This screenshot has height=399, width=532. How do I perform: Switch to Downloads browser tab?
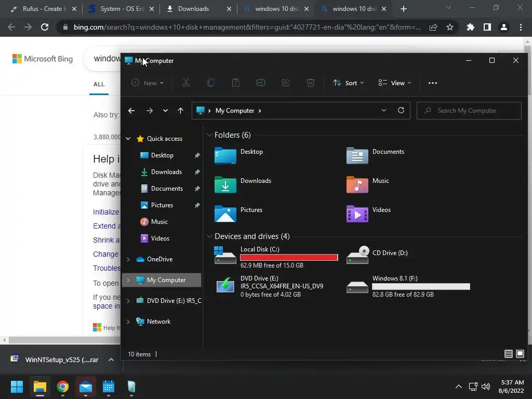click(x=198, y=9)
